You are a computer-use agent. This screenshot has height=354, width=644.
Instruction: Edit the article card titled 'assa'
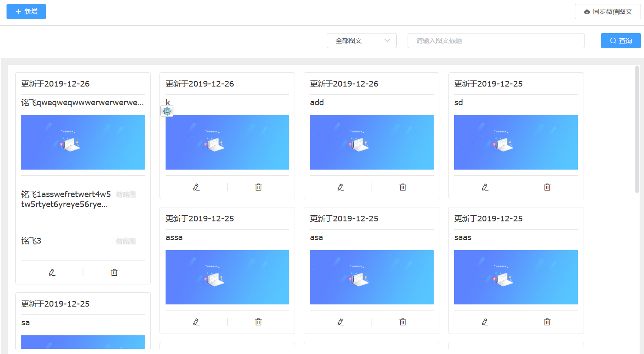tap(196, 322)
